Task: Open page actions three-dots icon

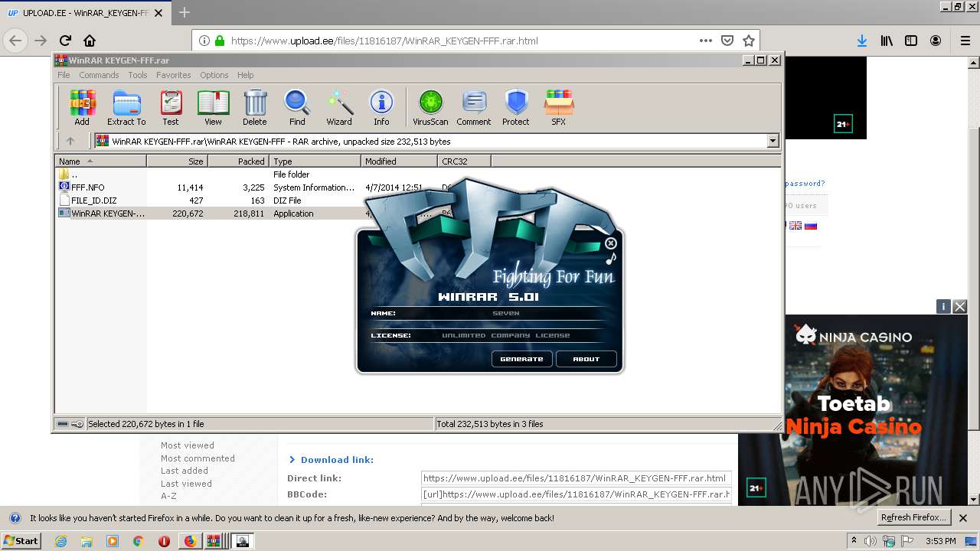Action: (705, 41)
